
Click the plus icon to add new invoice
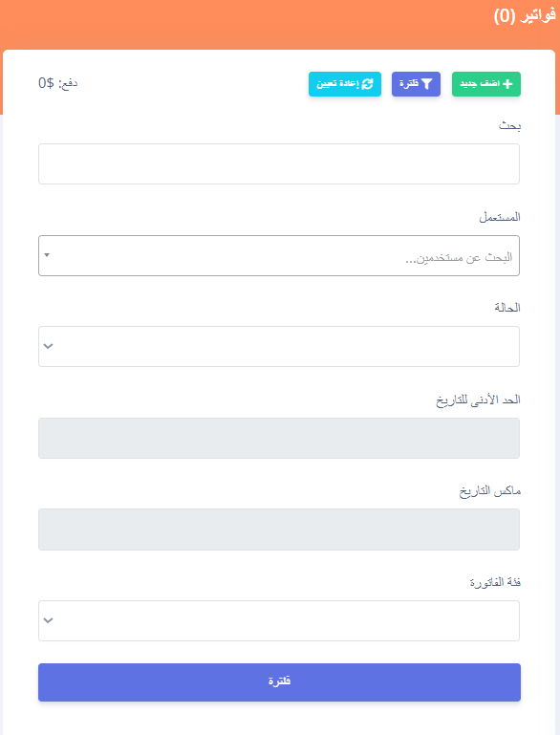507,84
